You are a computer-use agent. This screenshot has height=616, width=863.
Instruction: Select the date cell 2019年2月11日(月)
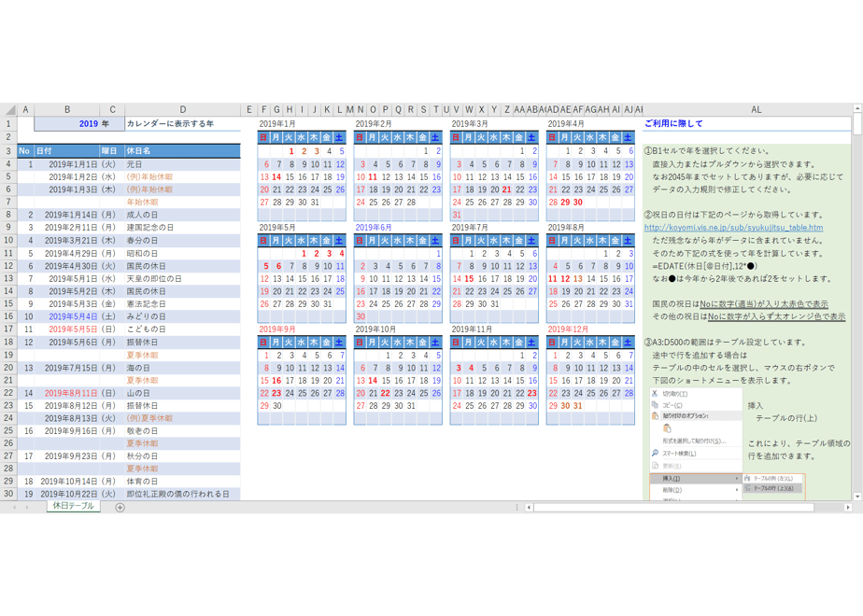click(67, 228)
